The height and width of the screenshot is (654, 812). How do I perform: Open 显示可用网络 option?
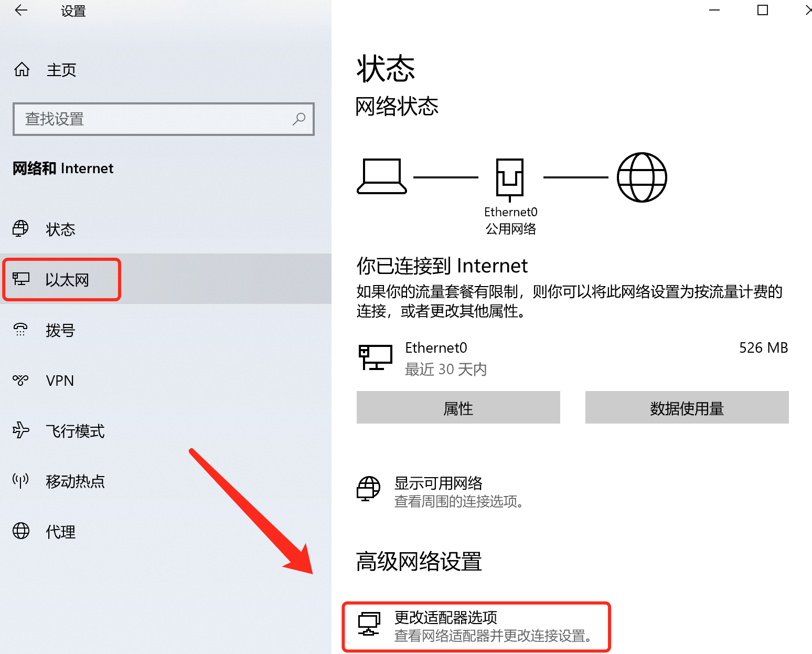(x=441, y=491)
